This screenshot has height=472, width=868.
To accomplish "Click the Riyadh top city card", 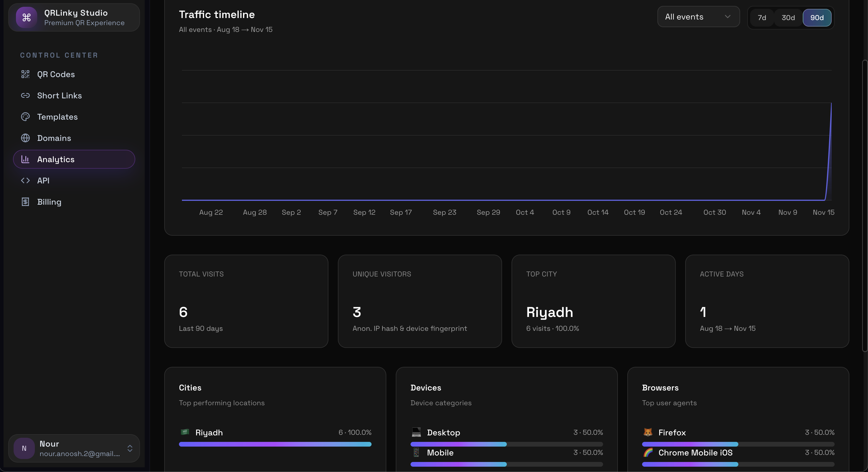I will [593, 302].
